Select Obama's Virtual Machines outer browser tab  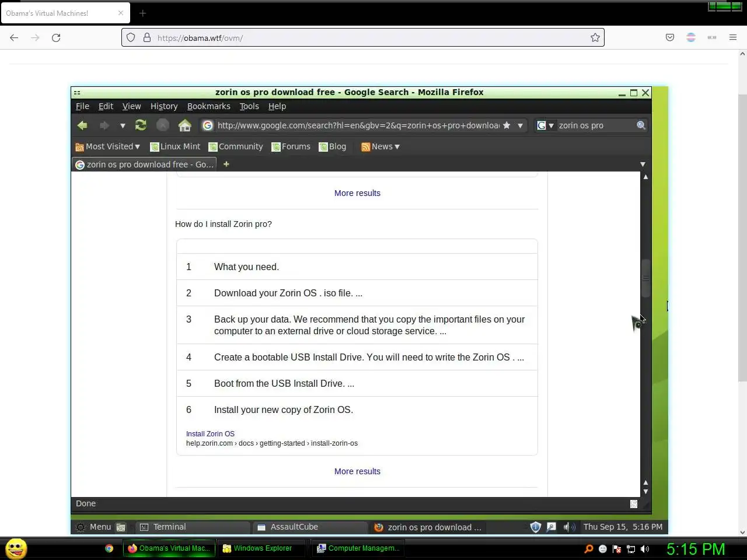click(65, 13)
